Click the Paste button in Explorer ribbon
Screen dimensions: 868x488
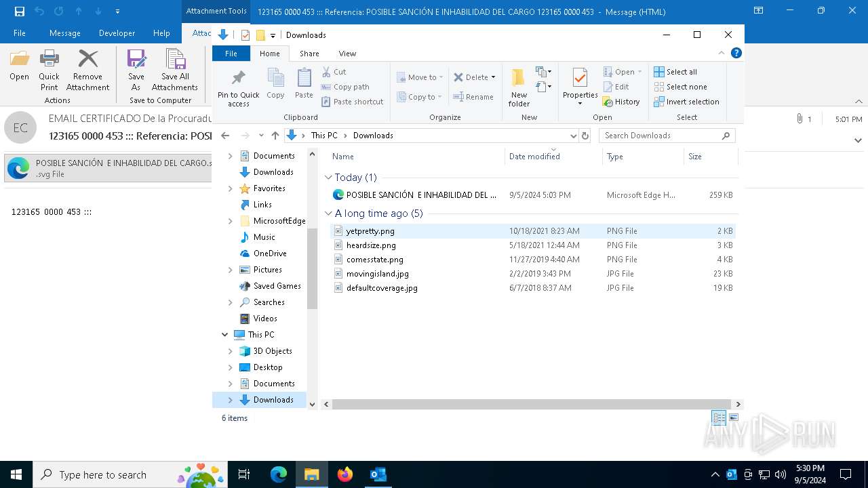(304, 84)
